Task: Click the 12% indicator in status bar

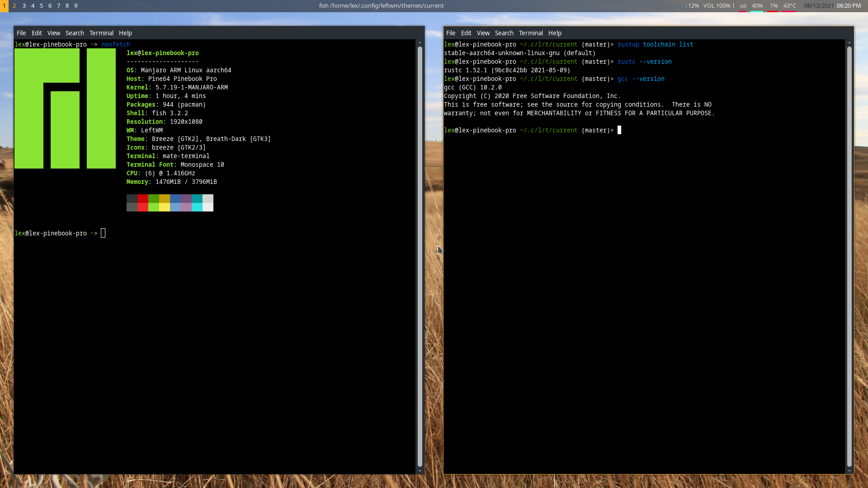Action: tap(693, 6)
